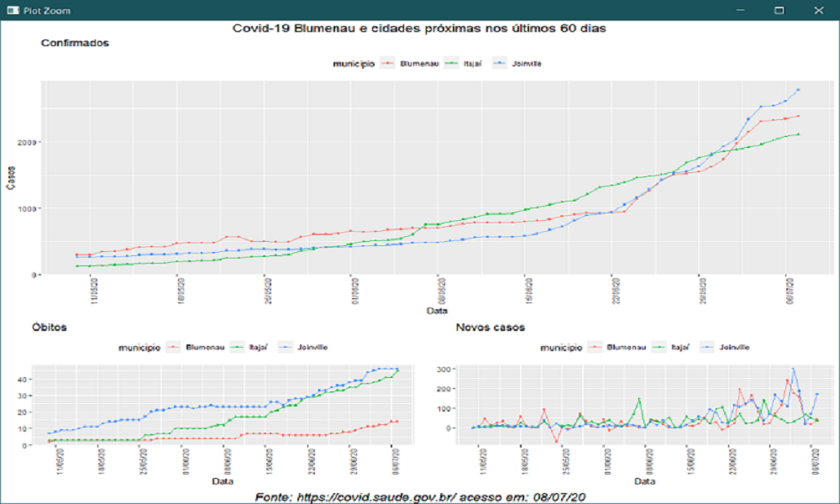
Task: Click 'Blumenau' label in the Confirmados legend
Action: pyautogui.click(x=419, y=64)
